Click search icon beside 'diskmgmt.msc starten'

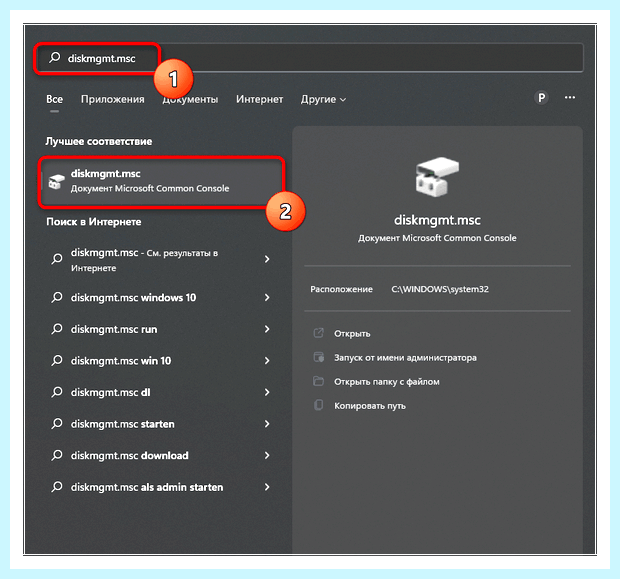coord(57,424)
